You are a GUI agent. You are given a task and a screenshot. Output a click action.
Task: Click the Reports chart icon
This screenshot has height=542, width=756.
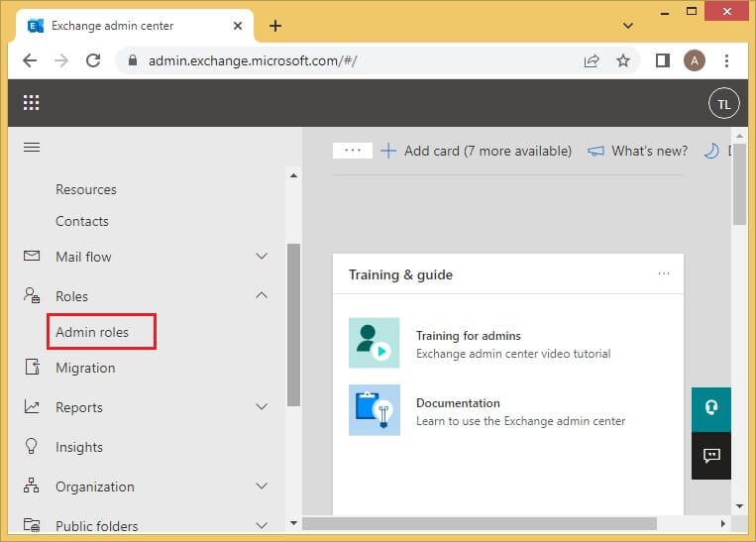click(x=32, y=407)
